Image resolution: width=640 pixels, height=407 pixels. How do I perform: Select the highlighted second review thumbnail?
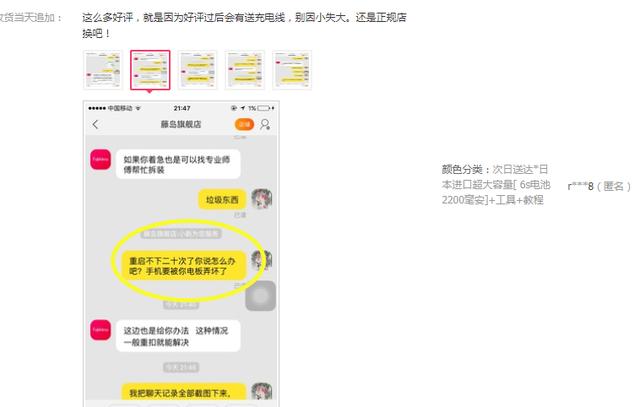150,69
